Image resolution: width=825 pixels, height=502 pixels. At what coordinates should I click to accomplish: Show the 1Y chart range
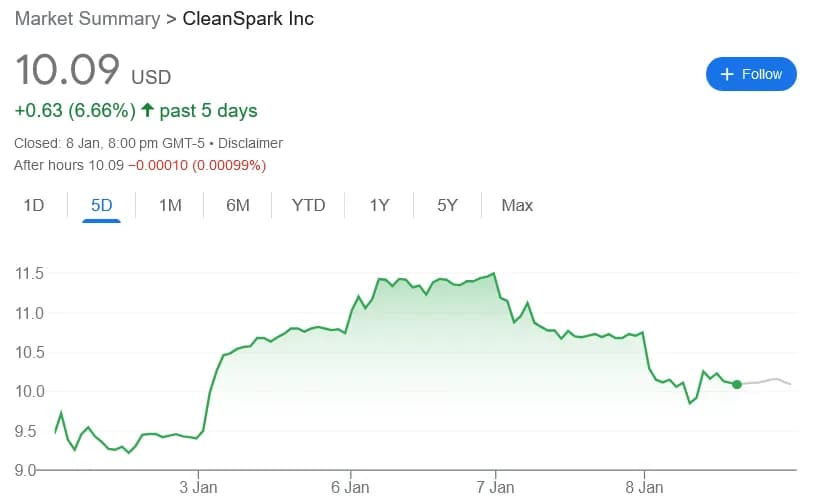pos(379,205)
